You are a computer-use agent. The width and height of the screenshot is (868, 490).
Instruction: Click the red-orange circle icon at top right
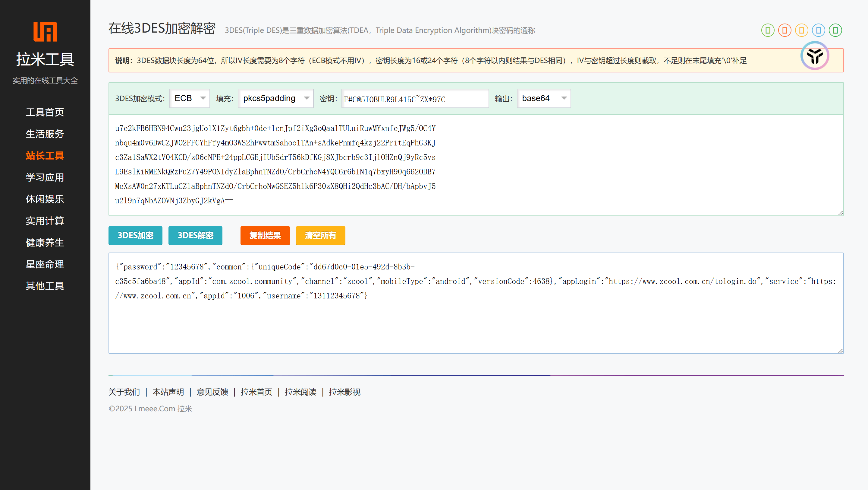click(x=785, y=30)
